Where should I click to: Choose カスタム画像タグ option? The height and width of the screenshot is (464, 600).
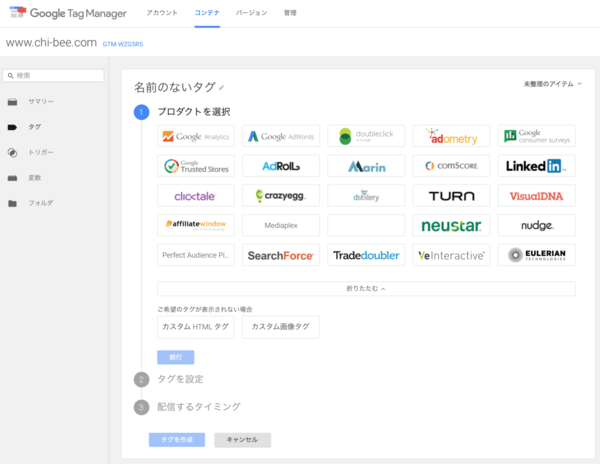click(x=280, y=327)
